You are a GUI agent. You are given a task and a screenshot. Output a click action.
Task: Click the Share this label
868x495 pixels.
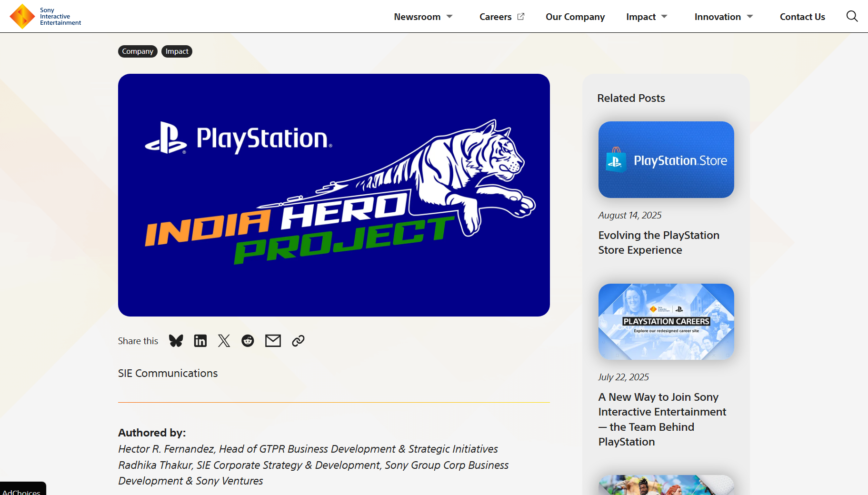(x=138, y=341)
